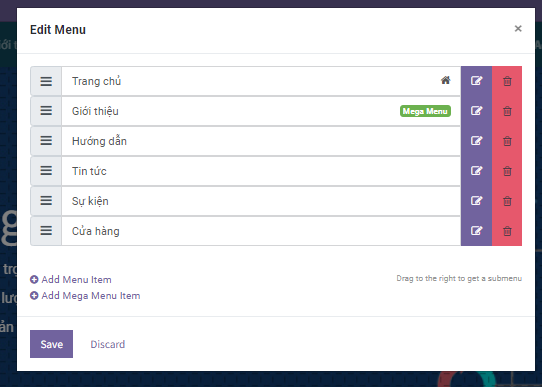Edit the Tin tức menu item
Viewport: 542px width, 387px height.
click(x=476, y=171)
